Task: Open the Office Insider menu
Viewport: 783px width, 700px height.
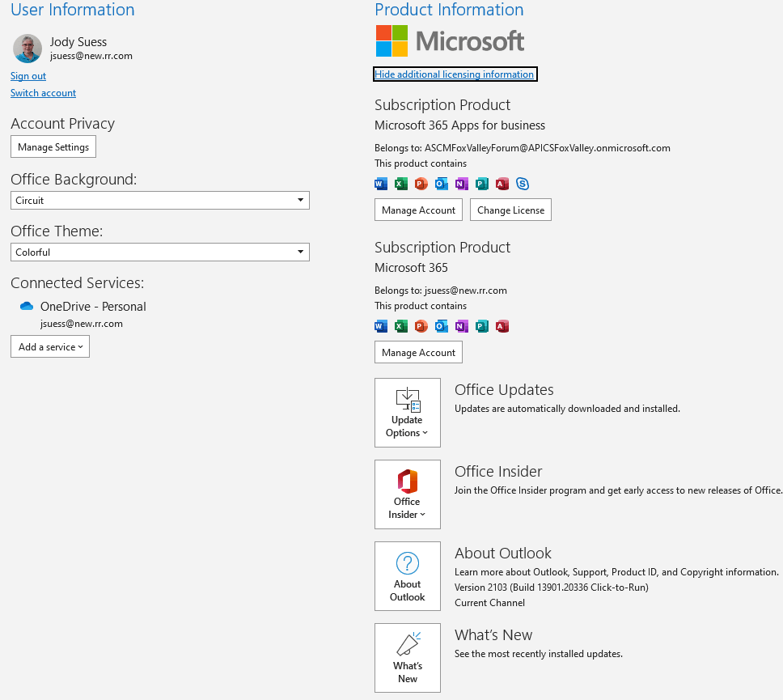Action: tap(408, 494)
